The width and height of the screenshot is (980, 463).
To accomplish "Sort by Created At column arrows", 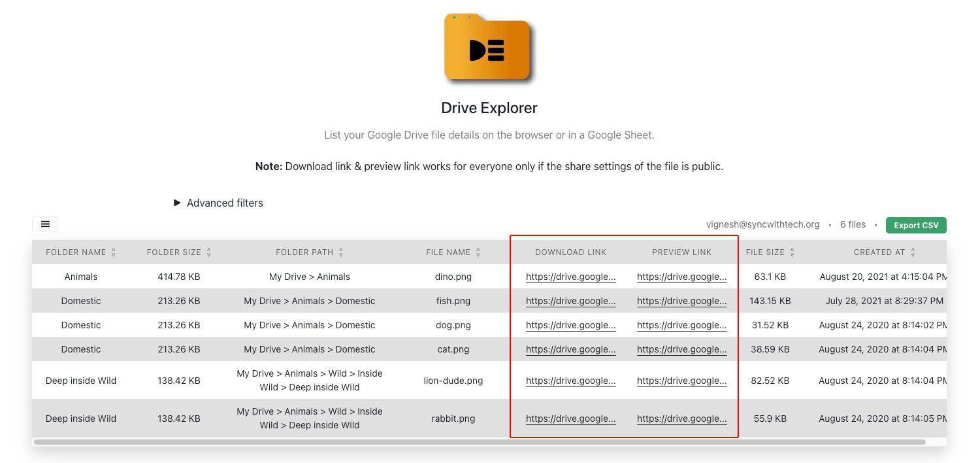I will (x=913, y=252).
